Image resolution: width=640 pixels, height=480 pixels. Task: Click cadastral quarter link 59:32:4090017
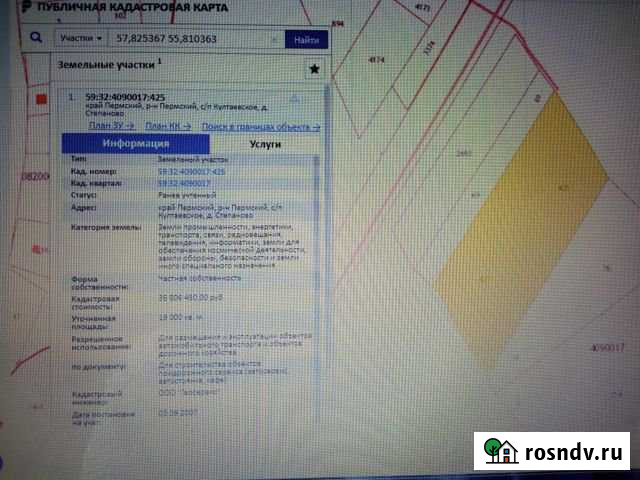pos(184,184)
